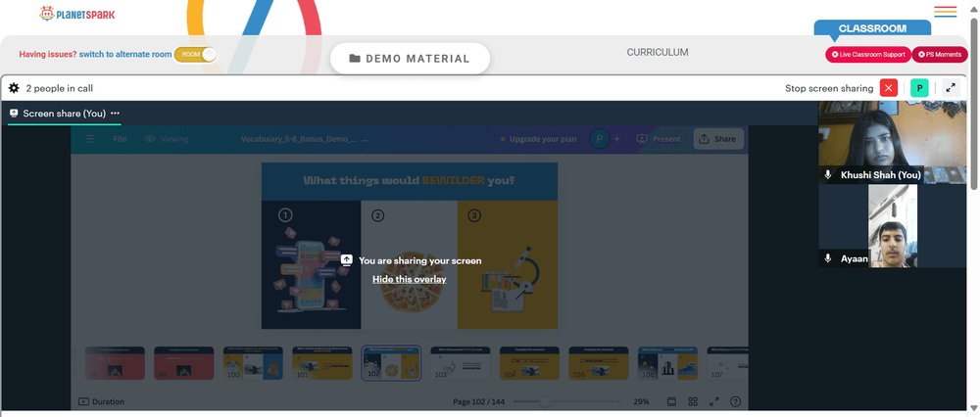Select the CLASSROOM tab

(x=872, y=28)
